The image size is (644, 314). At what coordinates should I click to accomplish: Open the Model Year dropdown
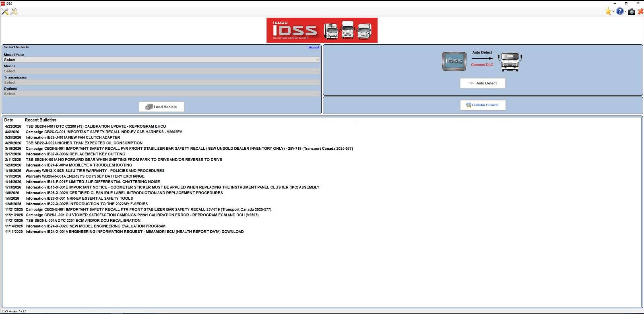coord(161,60)
